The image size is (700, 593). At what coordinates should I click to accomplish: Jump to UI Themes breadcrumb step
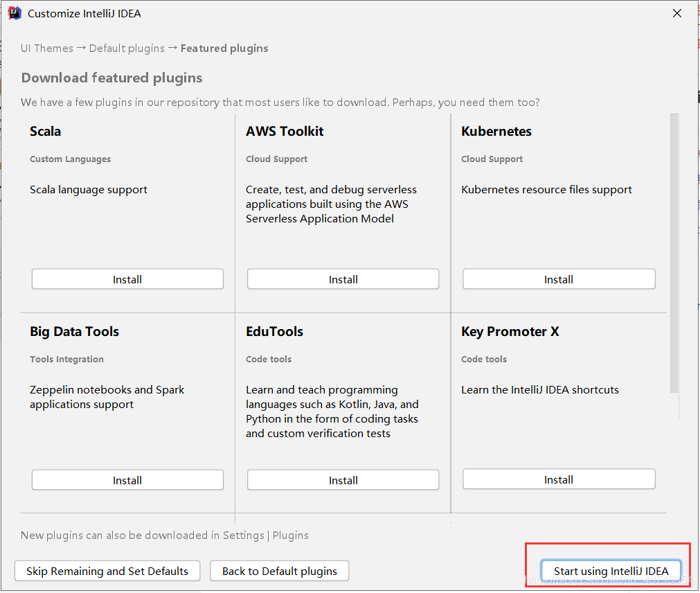pos(47,48)
